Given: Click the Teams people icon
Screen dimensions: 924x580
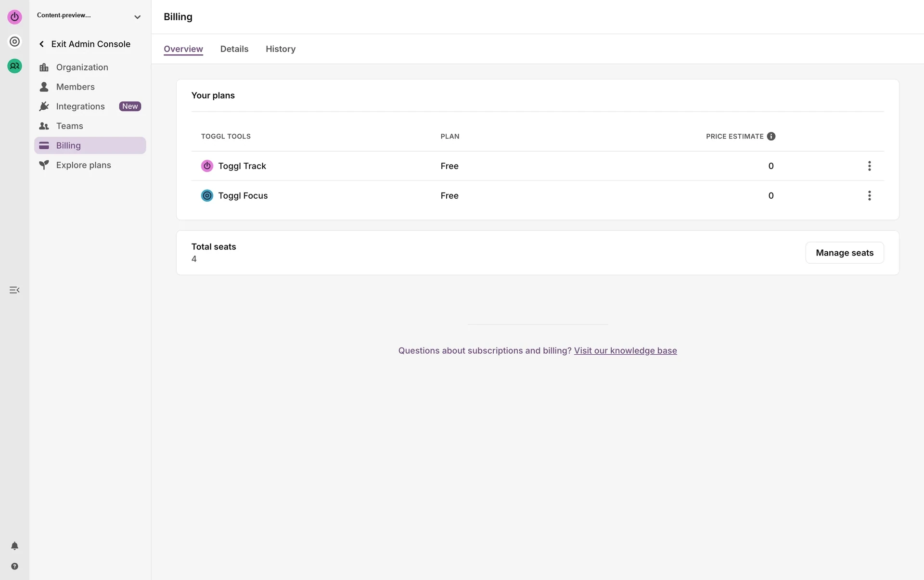Looking at the screenshot, I should (x=44, y=126).
